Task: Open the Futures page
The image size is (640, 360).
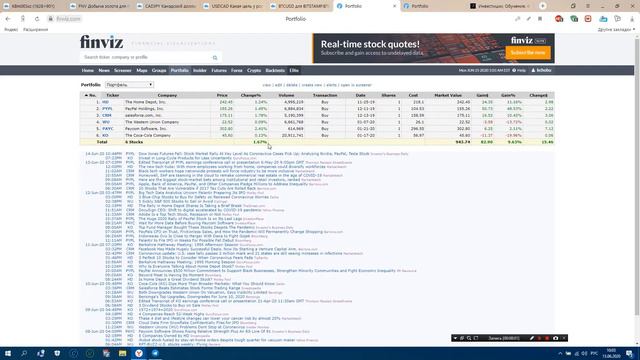Action: coord(219,70)
